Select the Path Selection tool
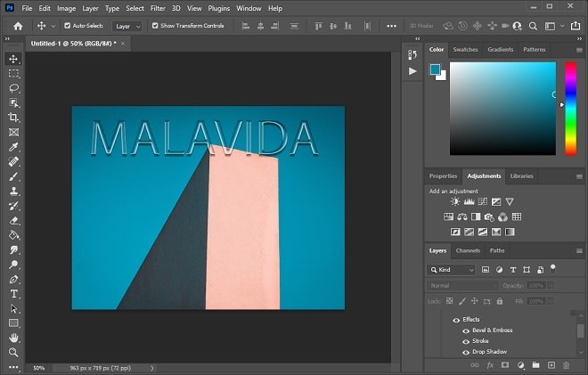The height and width of the screenshot is (375, 588). 13,308
